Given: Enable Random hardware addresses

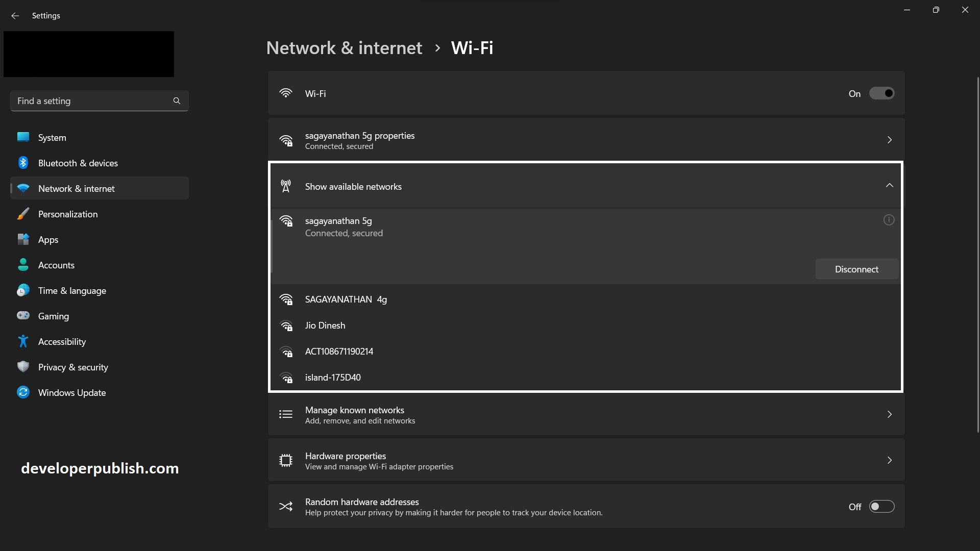Looking at the screenshot, I should (881, 506).
